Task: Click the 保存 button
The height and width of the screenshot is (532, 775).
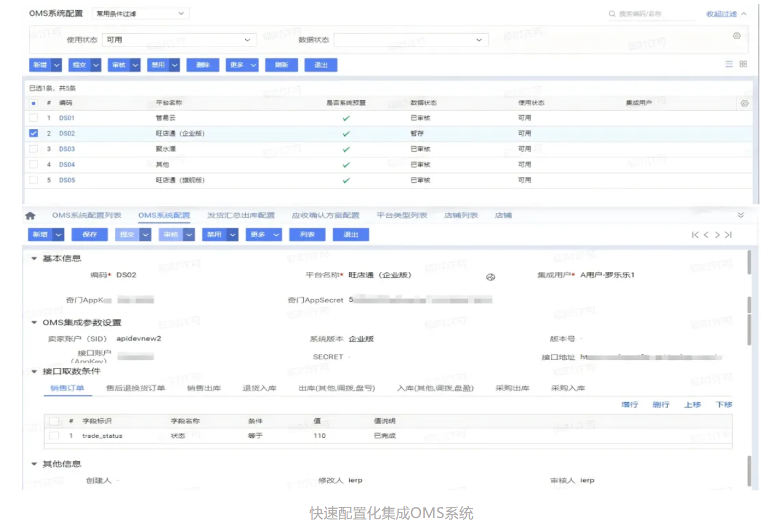Action: [89, 235]
